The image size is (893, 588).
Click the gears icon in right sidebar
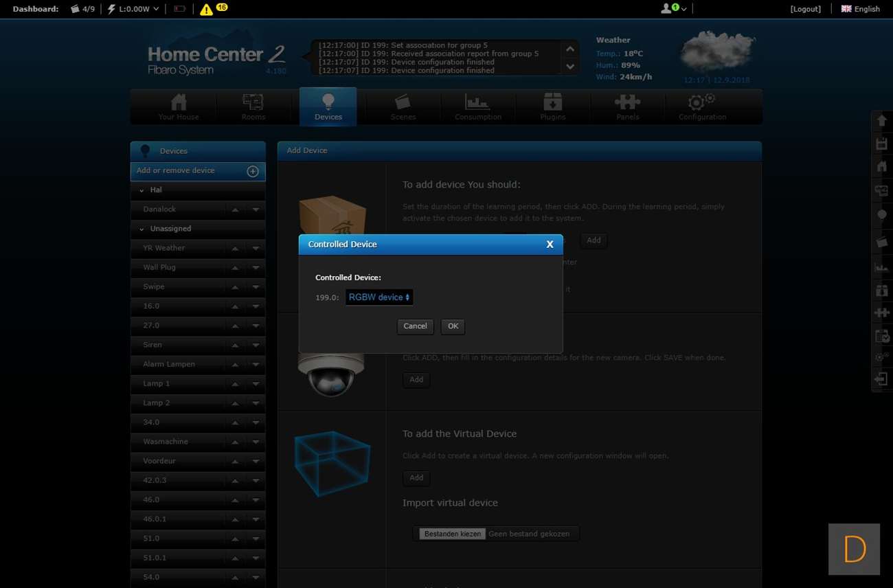tap(882, 357)
